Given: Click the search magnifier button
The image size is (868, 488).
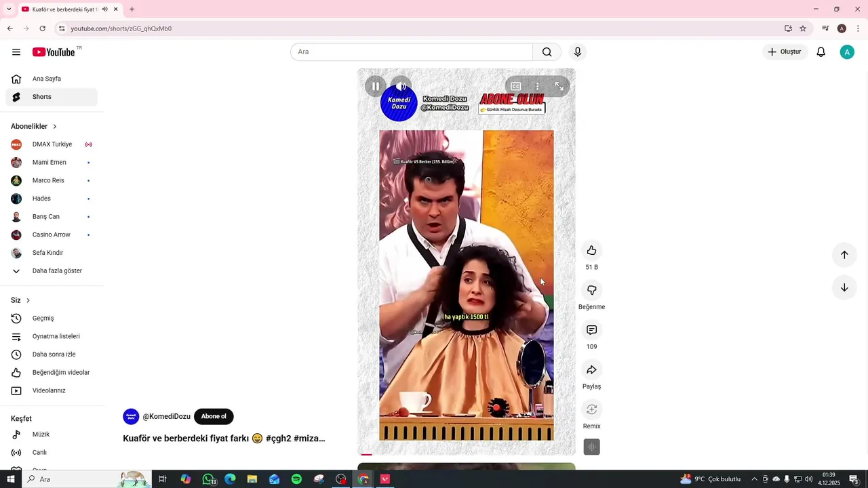Looking at the screenshot, I should pyautogui.click(x=547, y=52).
